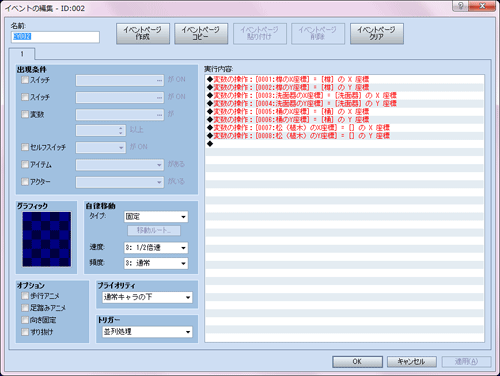
Task: Click the OK button
Action: [x=357, y=362]
